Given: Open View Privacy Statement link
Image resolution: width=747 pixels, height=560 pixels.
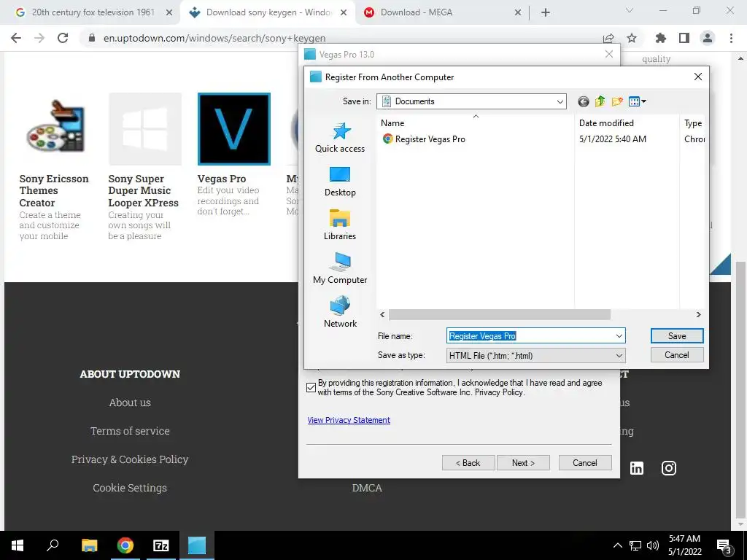Looking at the screenshot, I should coord(349,420).
